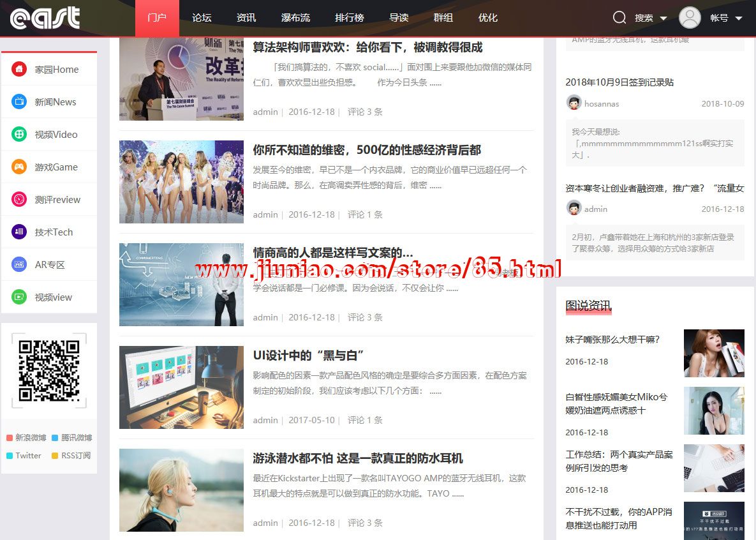Viewport: 756px width, 540px height.
Task: Click the Twitter cyan square icon
Action: [x=9, y=456]
